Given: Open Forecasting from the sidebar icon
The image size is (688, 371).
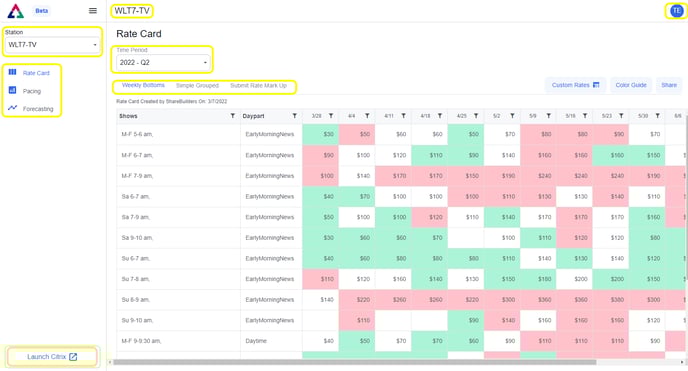Looking at the screenshot, I should tap(12, 108).
